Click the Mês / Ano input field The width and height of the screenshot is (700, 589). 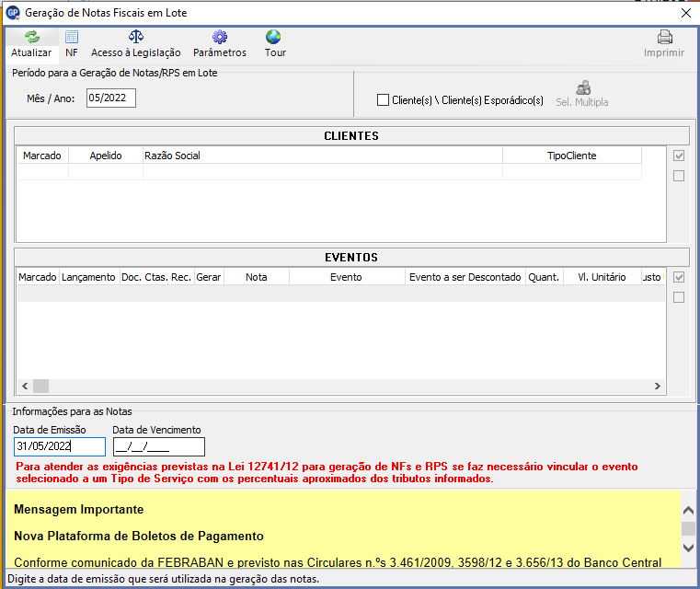tap(110, 98)
